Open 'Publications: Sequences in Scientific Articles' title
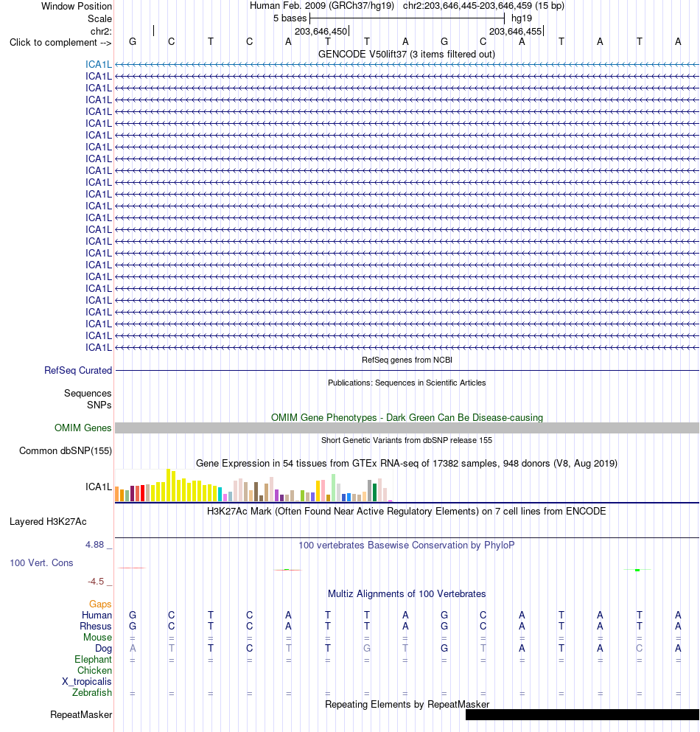The width and height of the screenshot is (700, 732). click(407, 383)
